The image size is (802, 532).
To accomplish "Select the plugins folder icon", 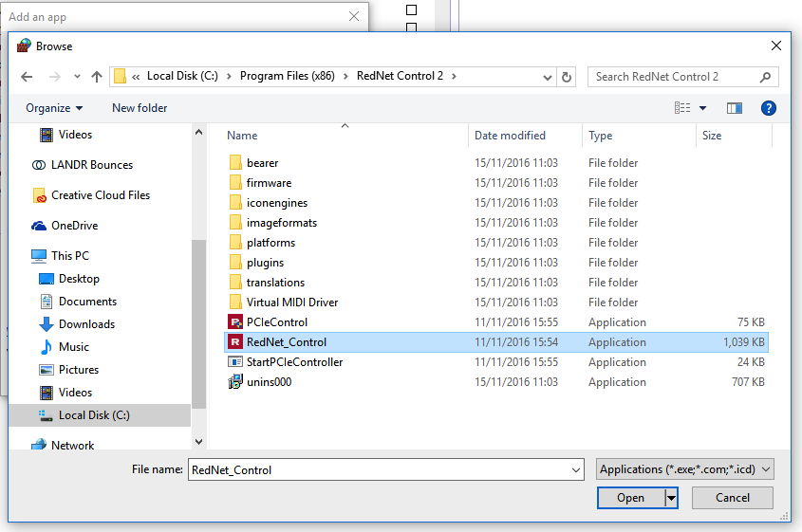I will [235, 263].
